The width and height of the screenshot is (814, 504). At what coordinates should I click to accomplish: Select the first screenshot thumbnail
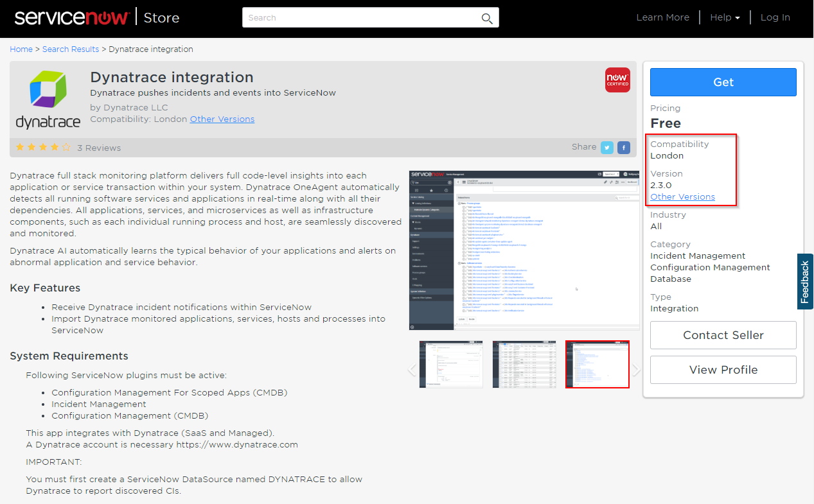451,364
